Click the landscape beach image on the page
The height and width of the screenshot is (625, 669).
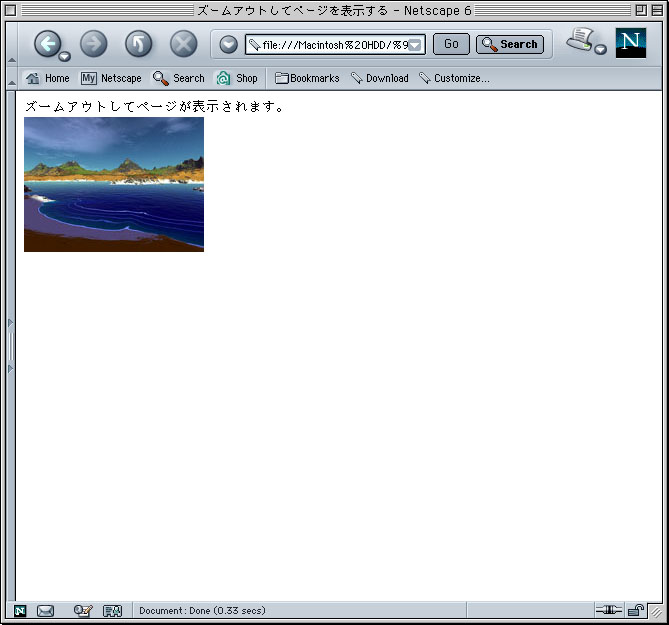point(114,184)
